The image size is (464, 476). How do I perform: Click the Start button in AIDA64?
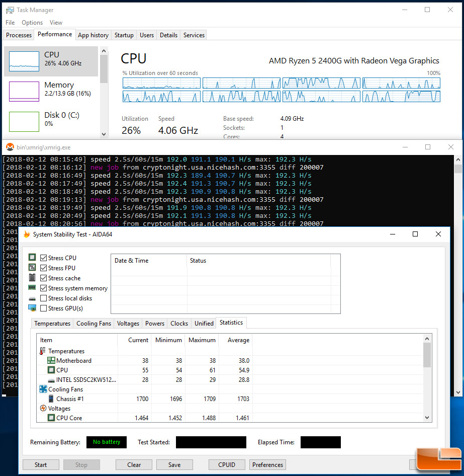(41, 465)
